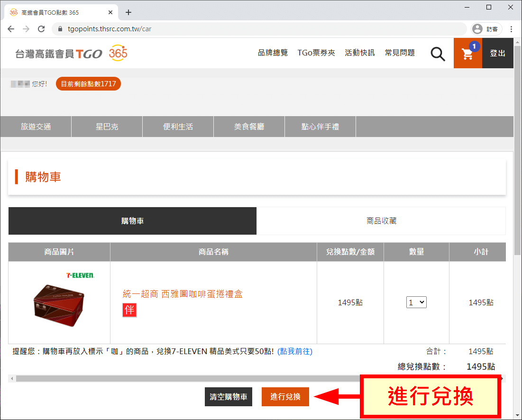Click the browser refresh icon
This screenshot has width=522, height=420.
41,28
